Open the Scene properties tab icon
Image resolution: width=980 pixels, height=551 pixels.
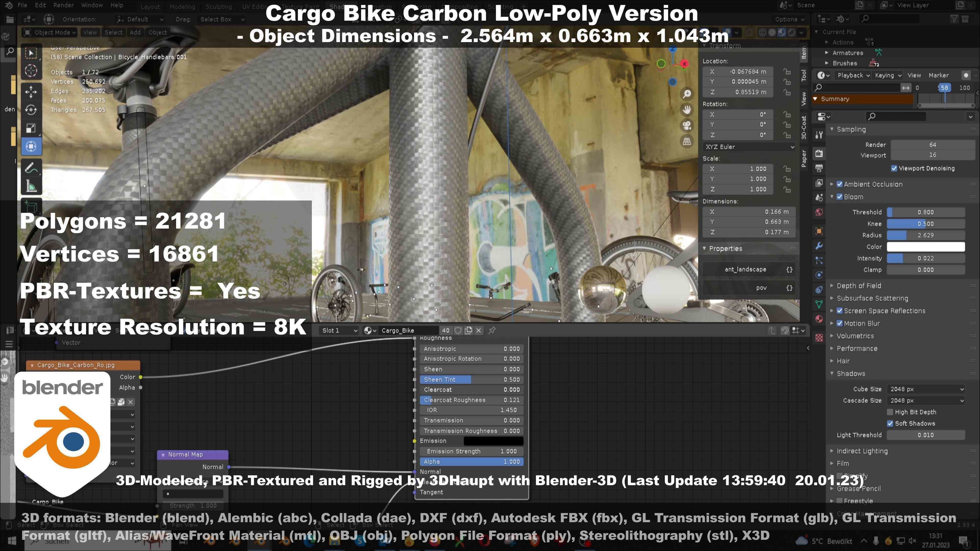point(819,198)
